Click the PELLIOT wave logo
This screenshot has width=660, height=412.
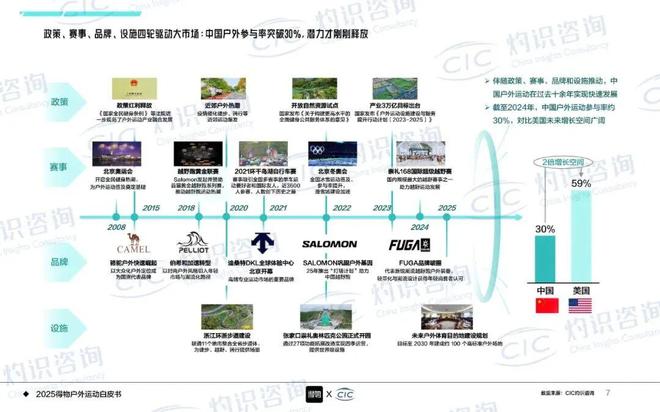point(193,243)
